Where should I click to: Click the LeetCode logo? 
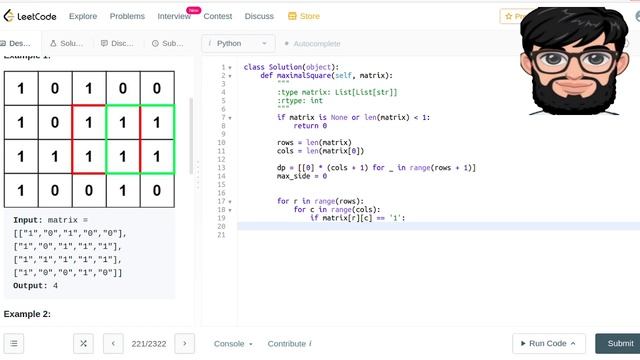pos(30,16)
